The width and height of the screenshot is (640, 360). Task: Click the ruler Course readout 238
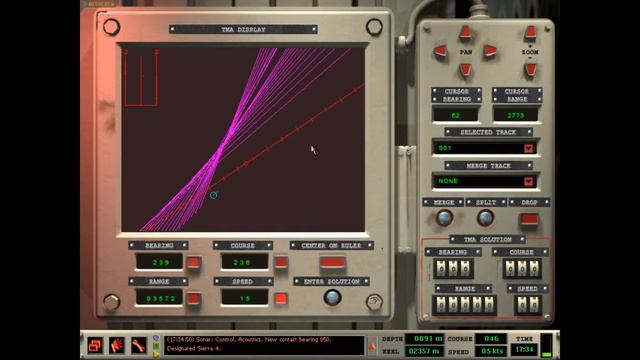[244, 262]
